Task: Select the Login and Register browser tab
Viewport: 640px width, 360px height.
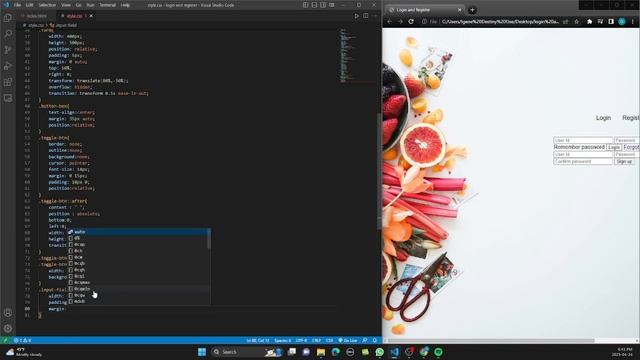Action: [424, 9]
